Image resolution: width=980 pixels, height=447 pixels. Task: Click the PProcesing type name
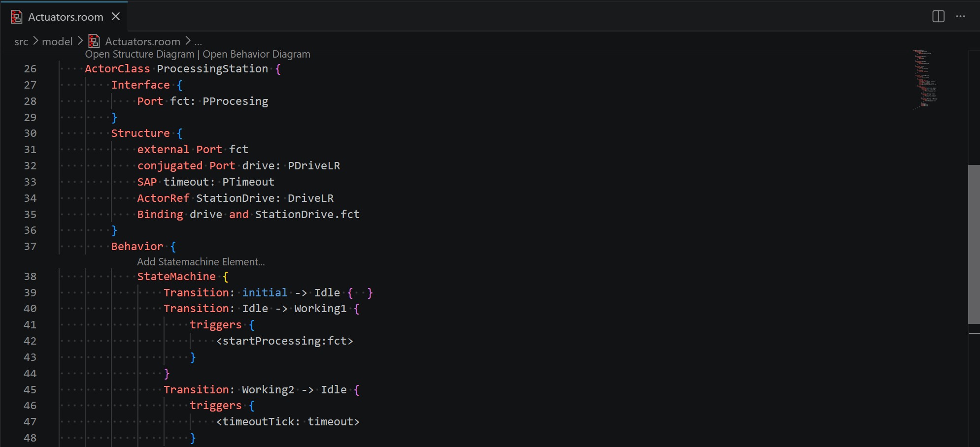pyautogui.click(x=236, y=101)
